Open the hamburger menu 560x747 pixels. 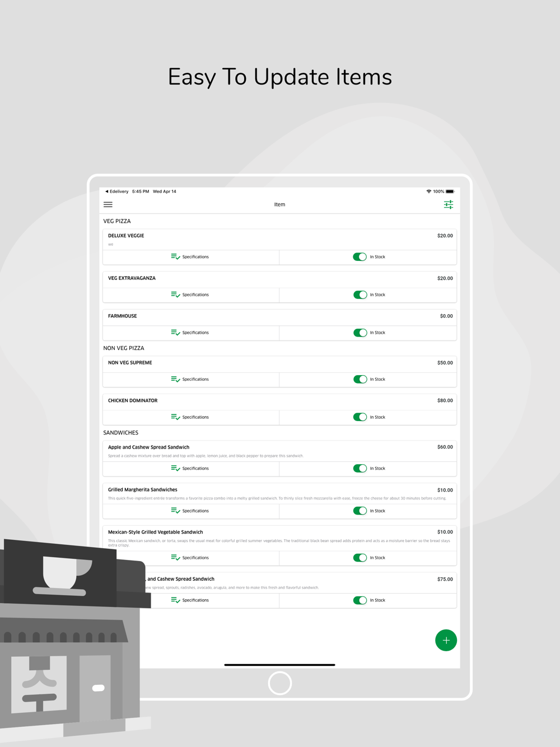[108, 205]
